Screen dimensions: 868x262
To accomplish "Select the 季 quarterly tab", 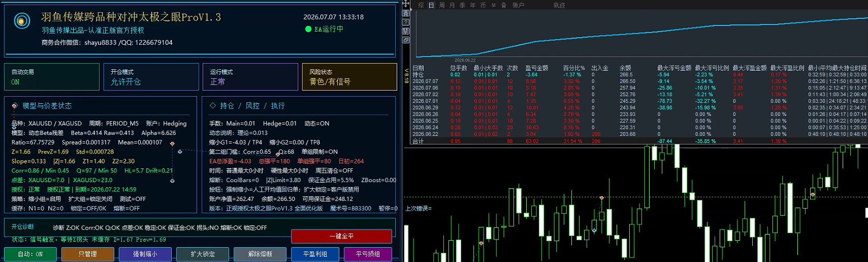I will point(462,5).
